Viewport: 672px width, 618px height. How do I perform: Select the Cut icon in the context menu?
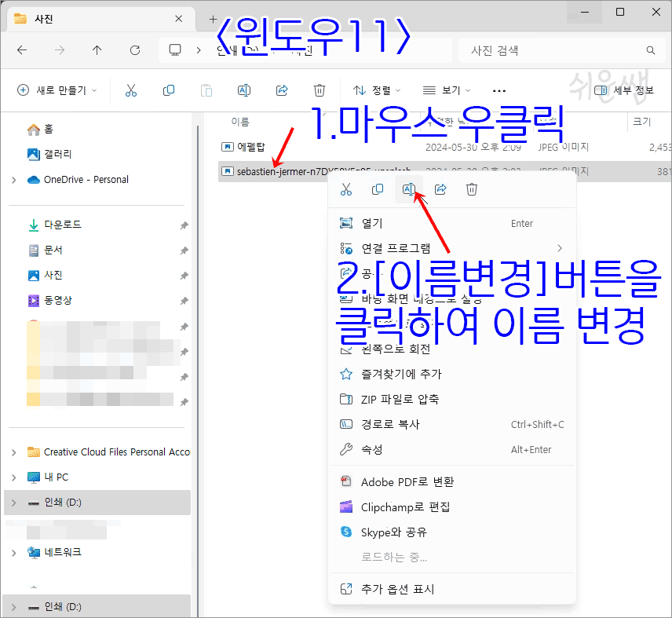coord(345,188)
